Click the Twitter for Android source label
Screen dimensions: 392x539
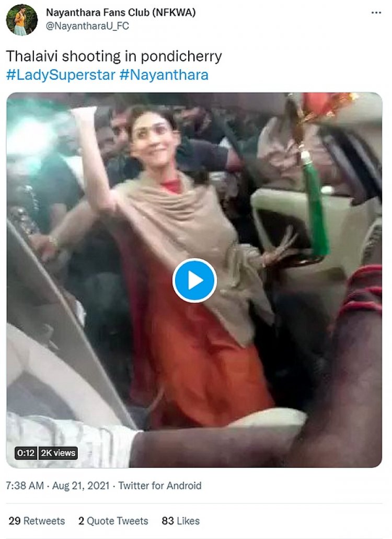pos(160,486)
